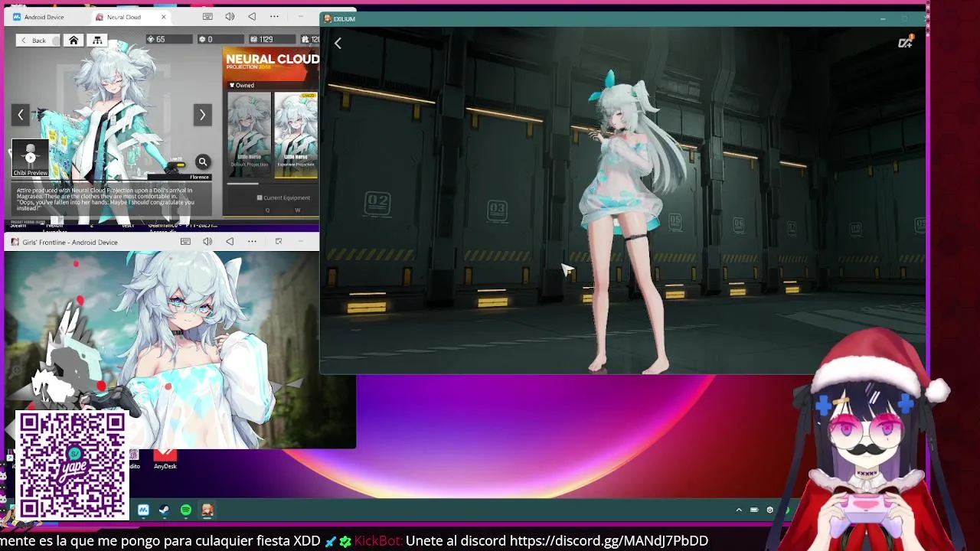Switch to the Android Device tab
This screenshot has width=980, height=551.
click(x=44, y=17)
